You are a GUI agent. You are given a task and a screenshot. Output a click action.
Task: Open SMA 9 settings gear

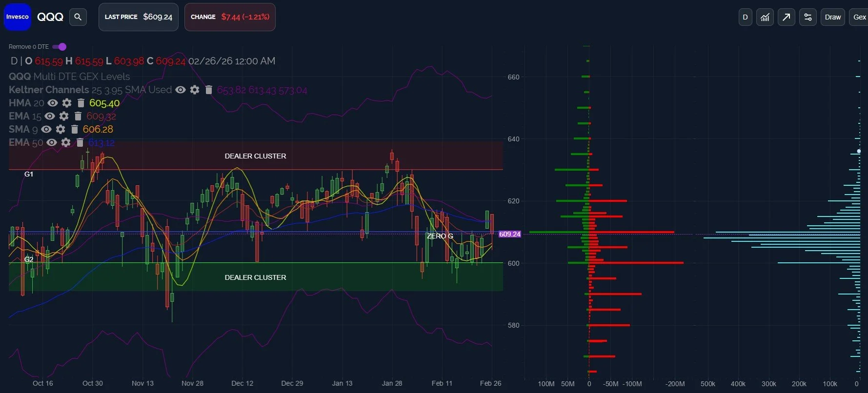click(61, 129)
